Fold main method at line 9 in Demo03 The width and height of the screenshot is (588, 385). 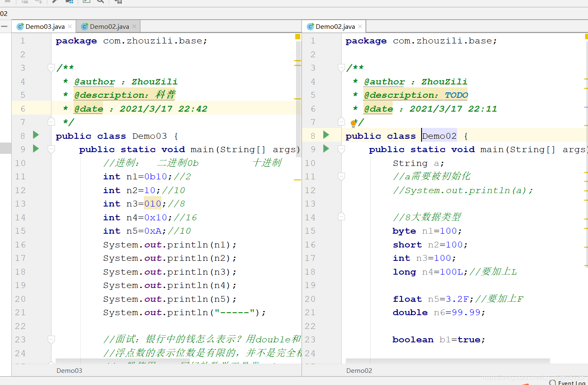click(51, 149)
